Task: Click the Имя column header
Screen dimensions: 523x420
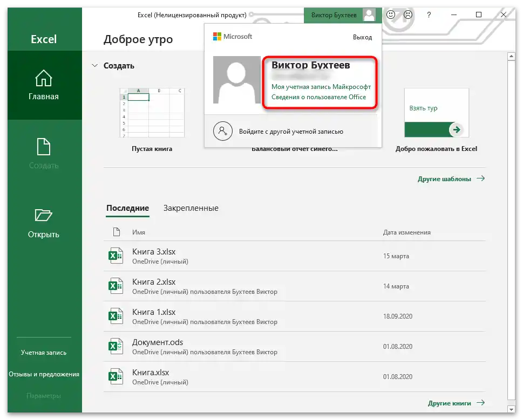Action: [x=138, y=232]
